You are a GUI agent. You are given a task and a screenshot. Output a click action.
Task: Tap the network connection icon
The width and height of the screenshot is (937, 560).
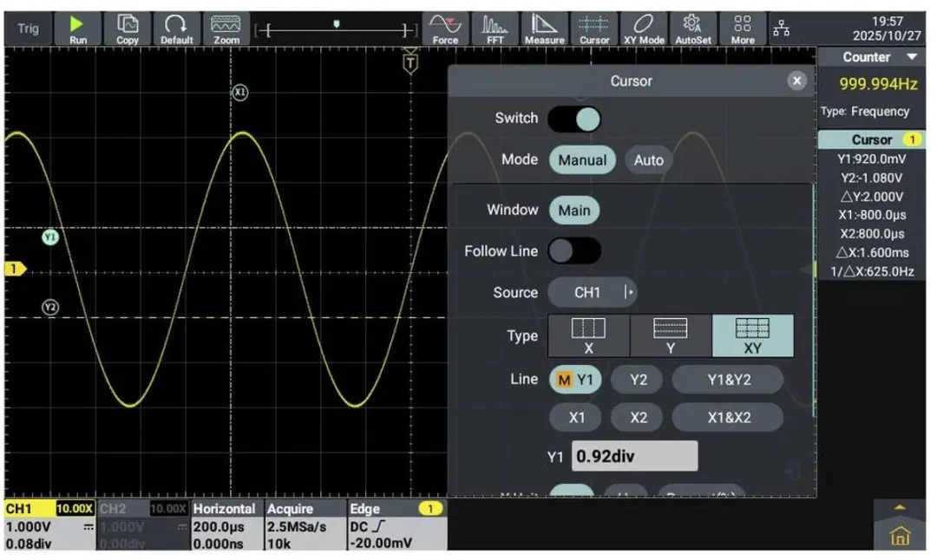pos(781,28)
